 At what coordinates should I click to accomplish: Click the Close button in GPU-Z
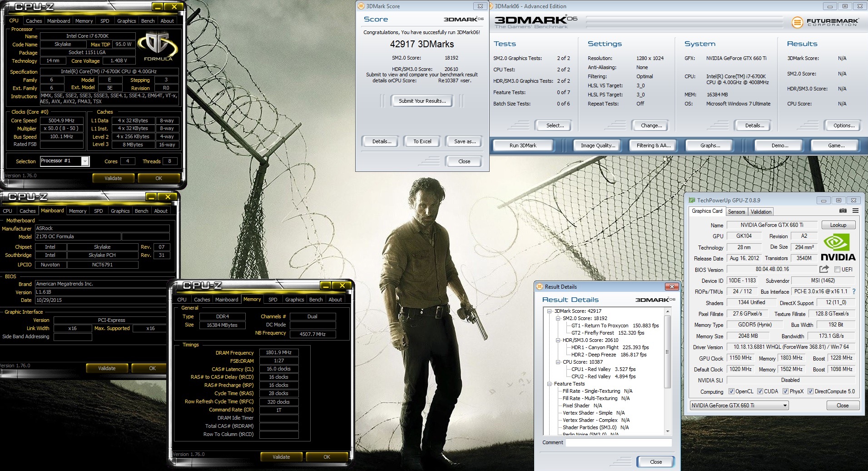coord(843,406)
